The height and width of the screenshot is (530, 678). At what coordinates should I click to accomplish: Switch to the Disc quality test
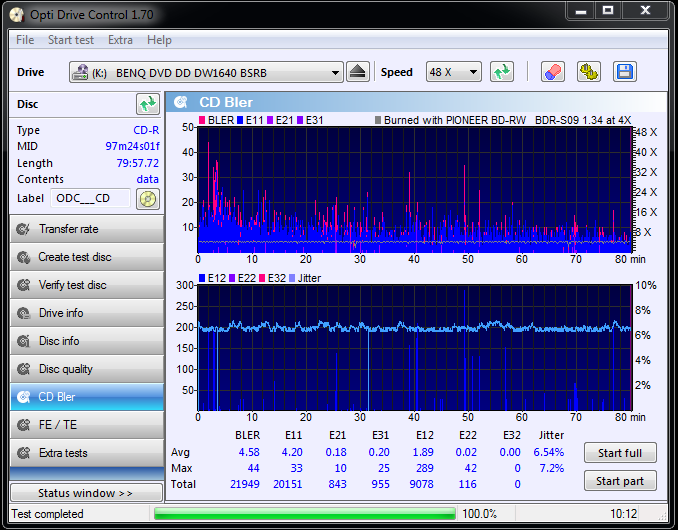(87, 369)
